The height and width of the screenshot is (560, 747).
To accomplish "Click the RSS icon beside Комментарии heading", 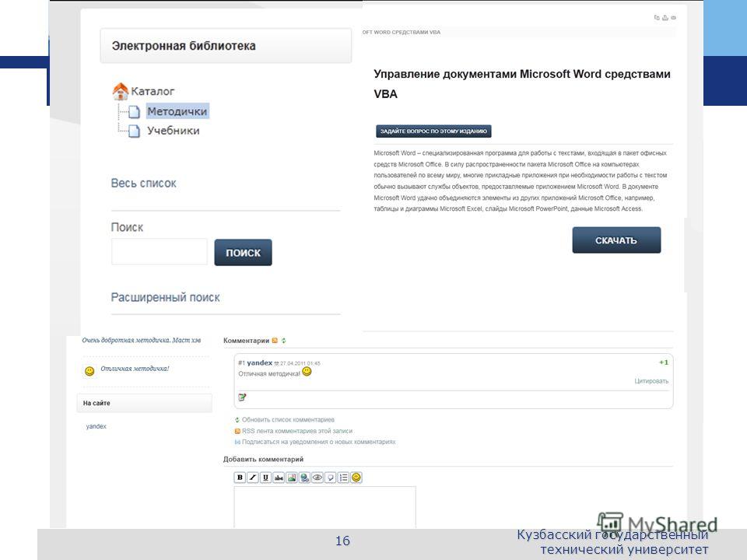I will coord(275,341).
